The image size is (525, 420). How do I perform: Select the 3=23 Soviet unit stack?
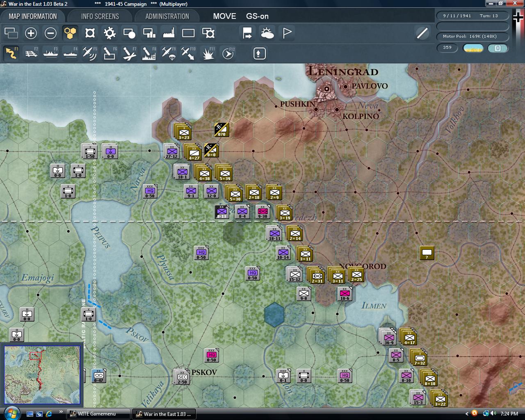point(183,132)
